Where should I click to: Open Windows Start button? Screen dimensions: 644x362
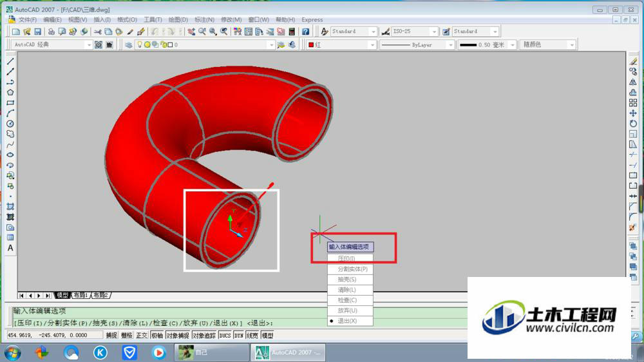pos(13,352)
